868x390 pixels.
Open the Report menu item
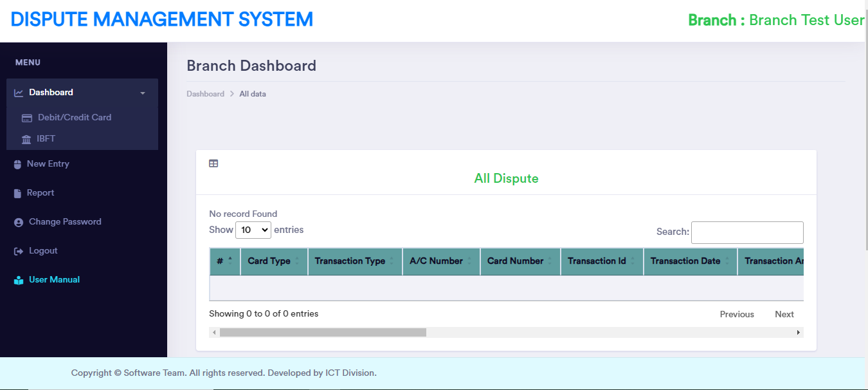(x=41, y=193)
